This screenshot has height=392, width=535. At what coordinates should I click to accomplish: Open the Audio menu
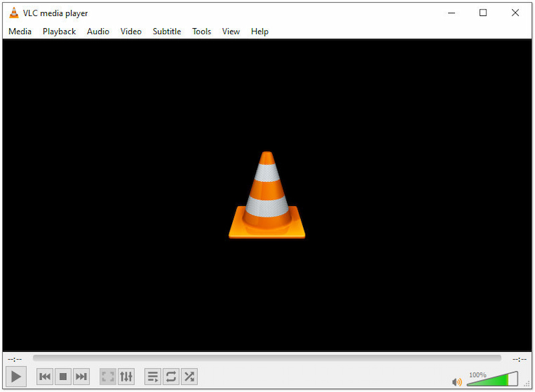click(x=98, y=31)
